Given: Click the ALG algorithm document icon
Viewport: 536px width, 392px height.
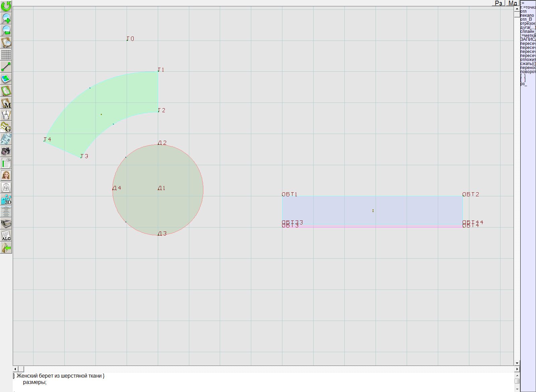Looking at the screenshot, I should [6, 236].
